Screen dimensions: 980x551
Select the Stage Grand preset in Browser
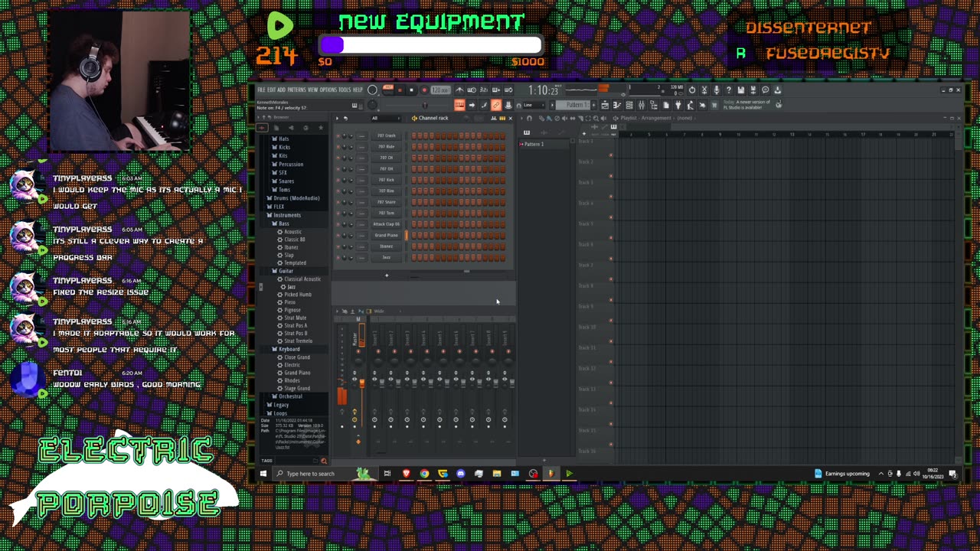click(297, 389)
